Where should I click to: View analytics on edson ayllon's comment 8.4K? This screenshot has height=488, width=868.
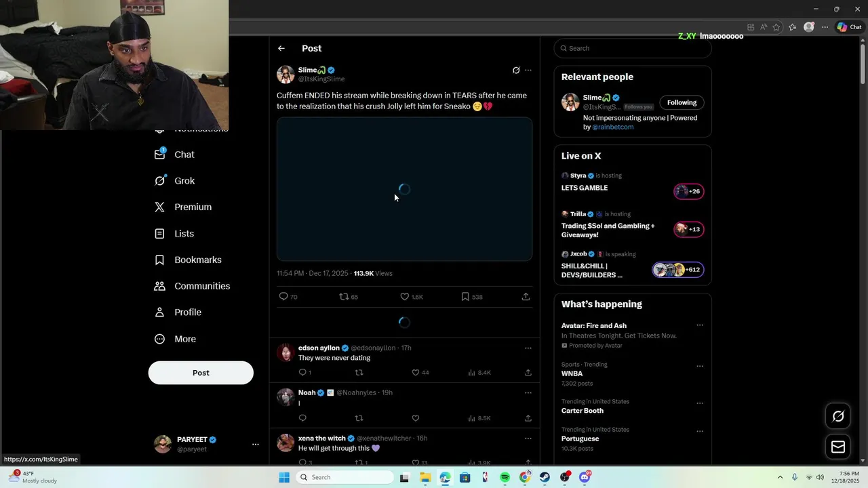click(x=479, y=372)
